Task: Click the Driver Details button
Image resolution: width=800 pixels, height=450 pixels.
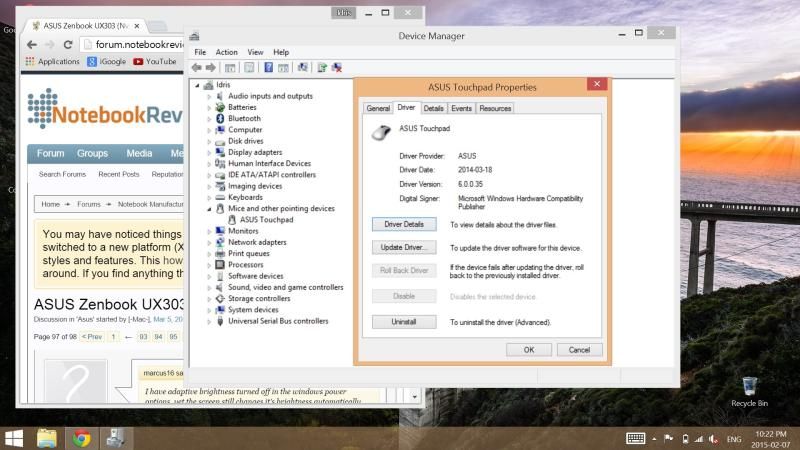Action: pos(404,224)
